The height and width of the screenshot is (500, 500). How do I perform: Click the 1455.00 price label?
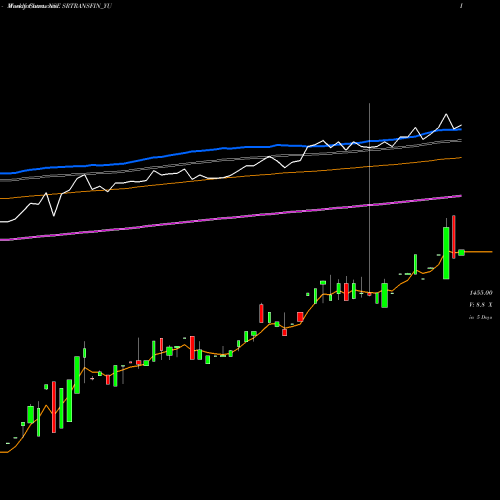[481, 293]
